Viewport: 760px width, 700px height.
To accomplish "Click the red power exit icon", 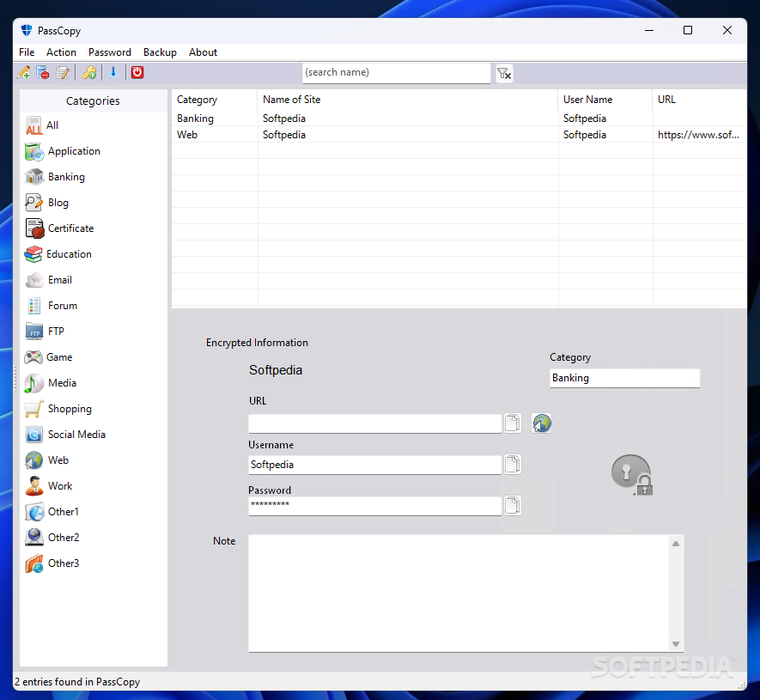I will point(137,72).
